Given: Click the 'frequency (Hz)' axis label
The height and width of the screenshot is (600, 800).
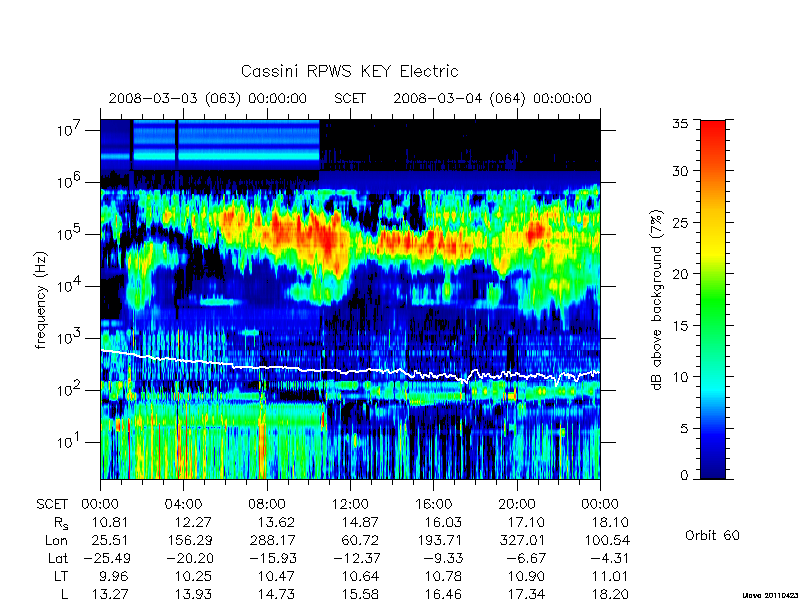Looking at the screenshot, I should click(41, 300).
